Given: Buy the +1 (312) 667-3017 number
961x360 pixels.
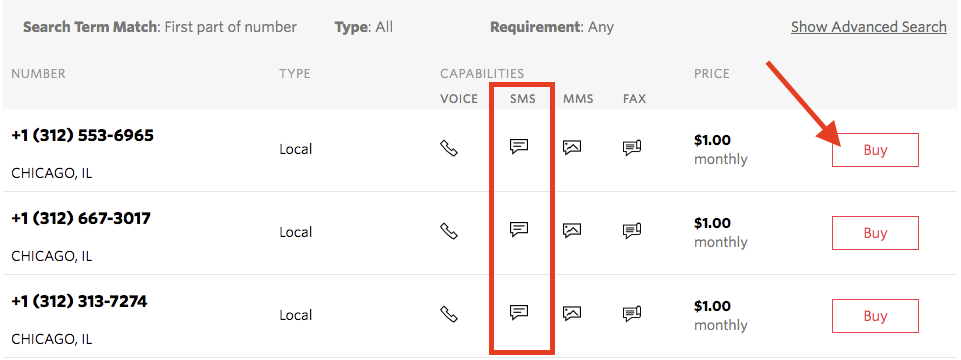Looking at the screenshot, I should click(x=875, y=233).
